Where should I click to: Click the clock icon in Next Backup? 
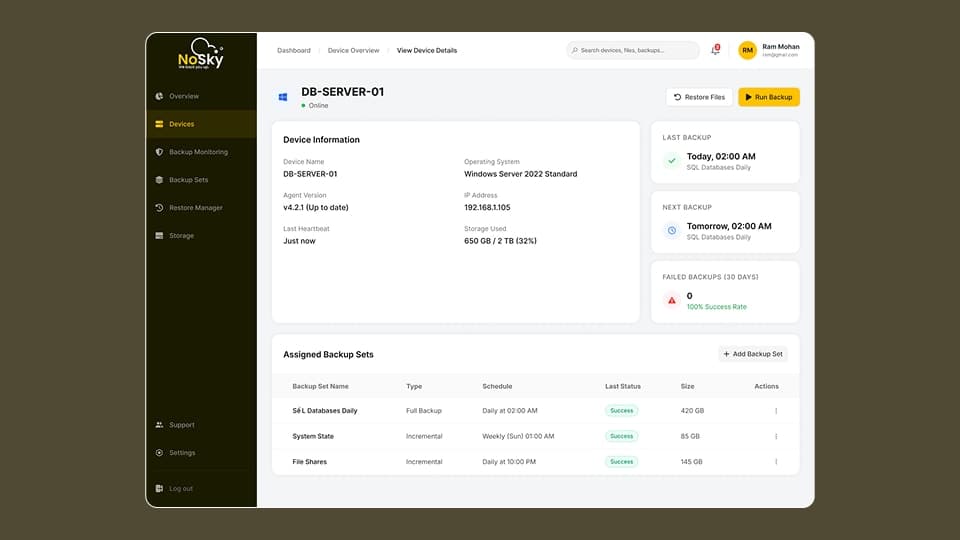click(672, 231)
